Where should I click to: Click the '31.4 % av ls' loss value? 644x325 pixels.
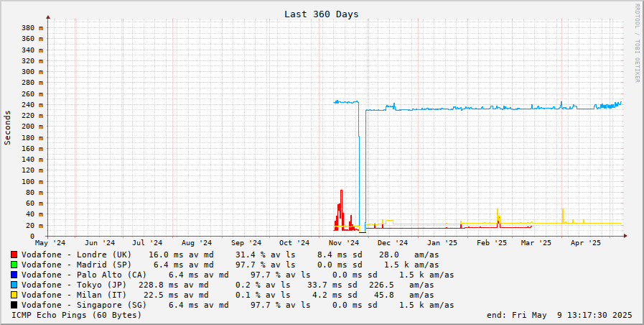point(265,255)
